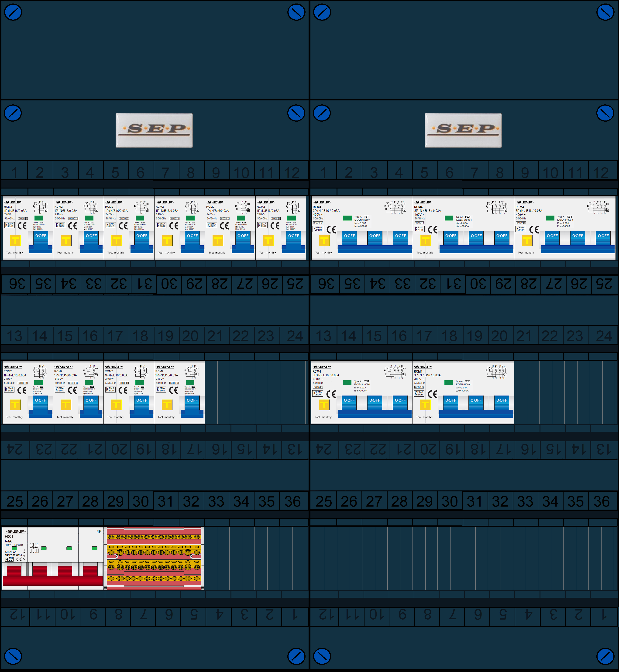Flip first O-OFF lever of RCM4 under slots 1-4

tap(349, 238)
